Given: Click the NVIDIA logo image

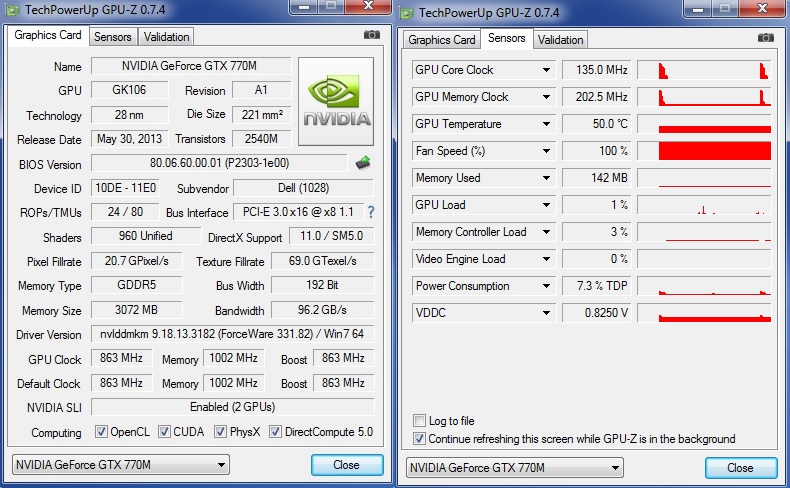Looking at the screenshot, I should tap(336, 101).
